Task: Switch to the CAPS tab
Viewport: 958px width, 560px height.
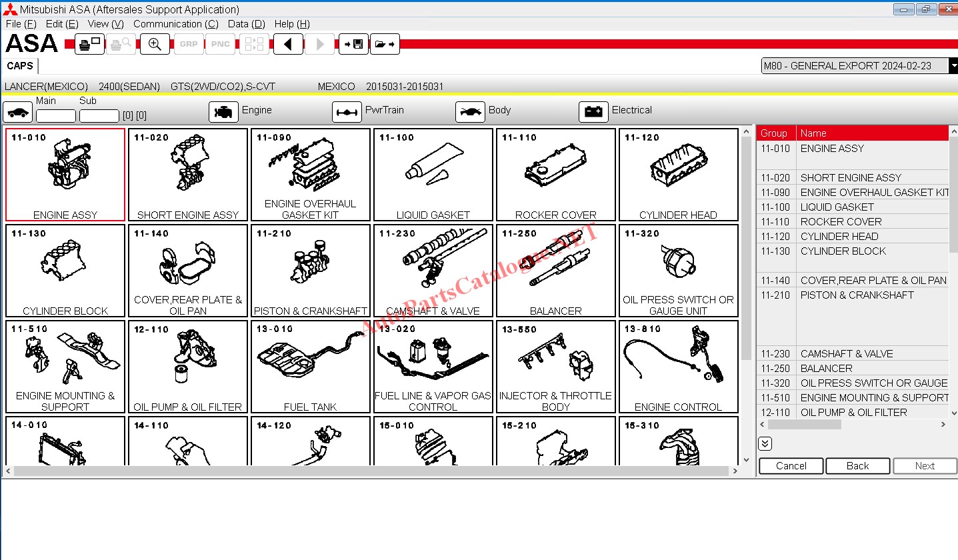Action: point(20,66)
